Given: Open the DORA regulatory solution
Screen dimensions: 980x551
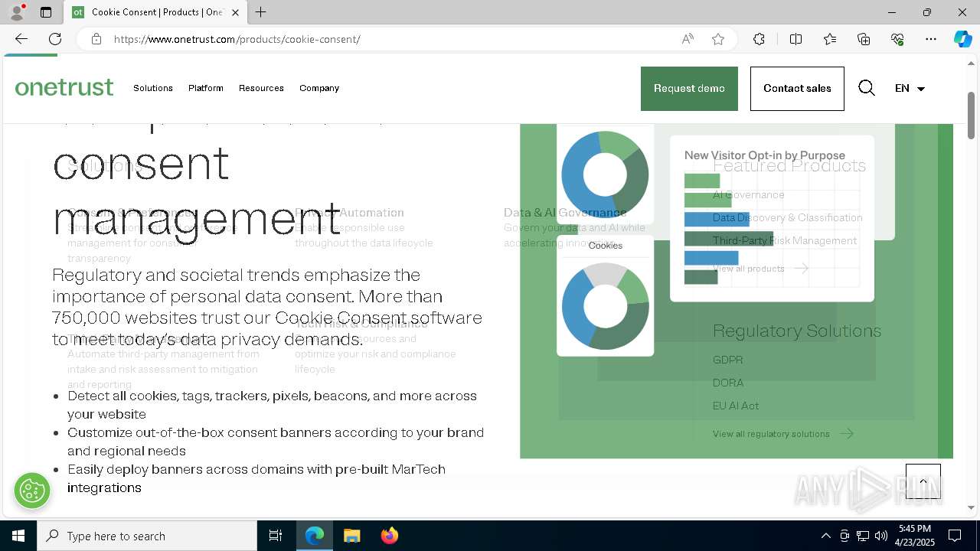Looking at the screenshot, I should pyautogui.click(x=728, y=383).
